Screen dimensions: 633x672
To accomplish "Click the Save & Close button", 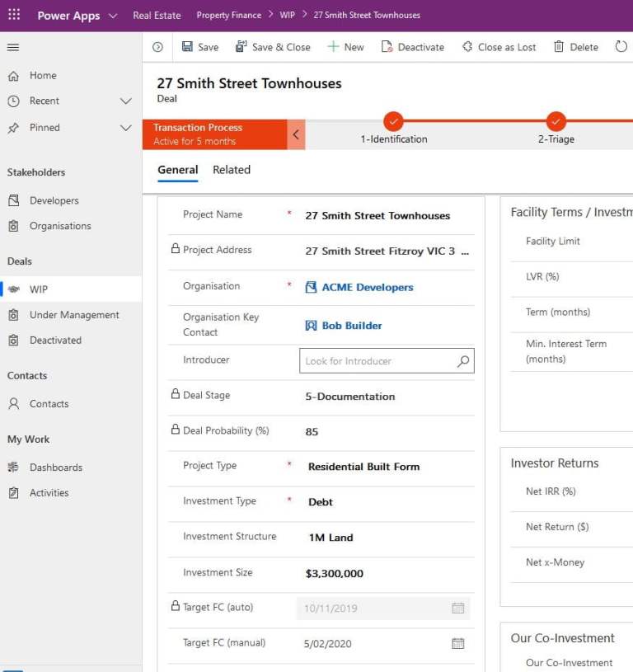I will 274,47.
